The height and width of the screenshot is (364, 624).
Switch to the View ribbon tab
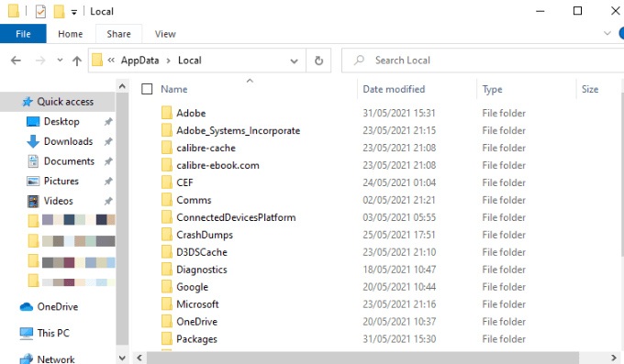pyautogui.click(x=165, y=34)
